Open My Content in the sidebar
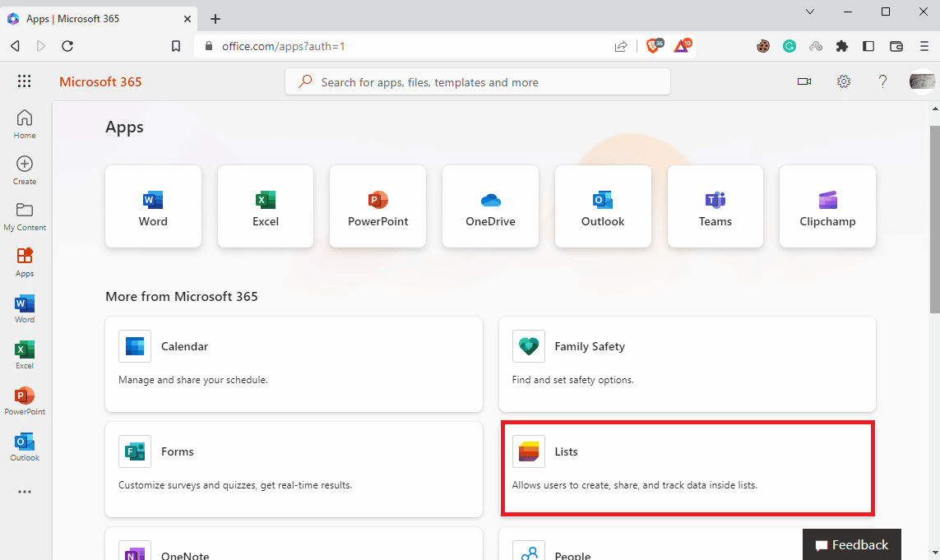 [x=25, y=216]
